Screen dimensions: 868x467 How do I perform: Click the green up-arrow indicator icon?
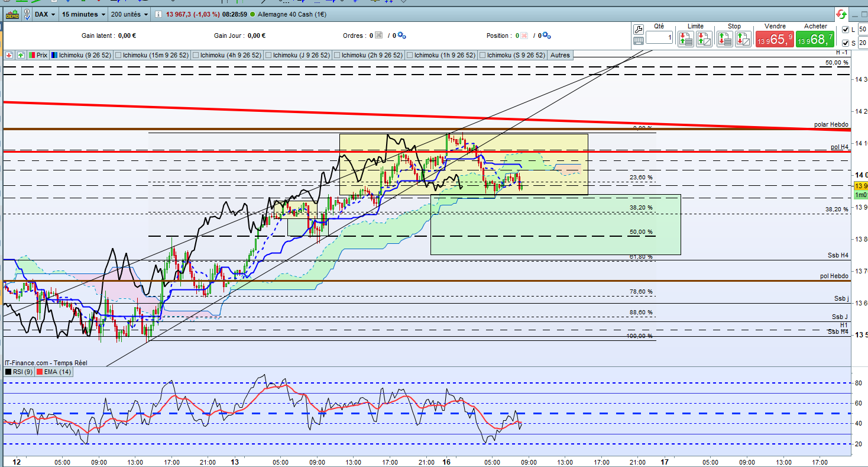click(x=21, y=55)
